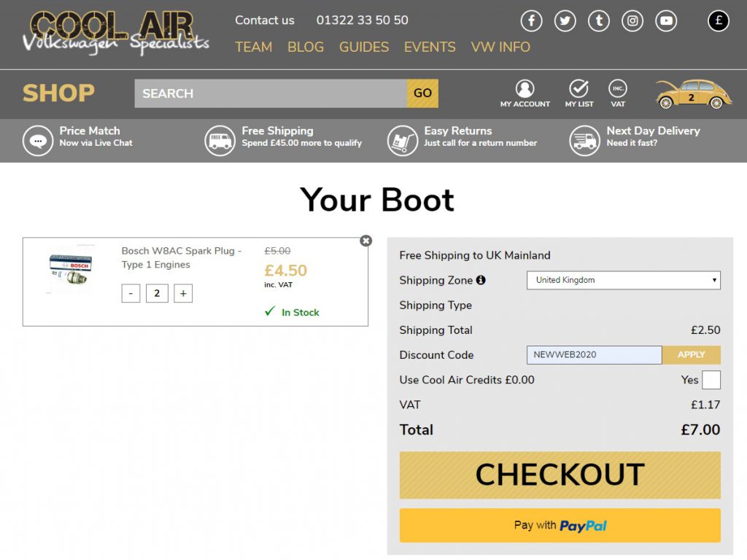747x560 pixels.
Task: Click the Contact us link
Action: pos(264,20)
